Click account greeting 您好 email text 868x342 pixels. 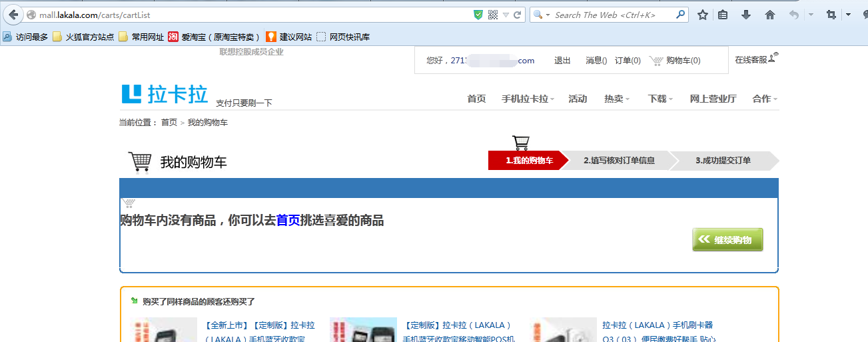click(480, 61)
